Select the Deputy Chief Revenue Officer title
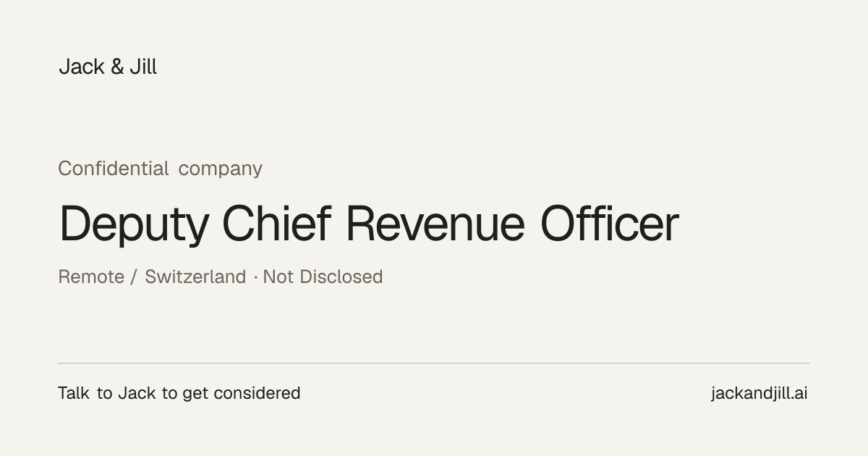The width and height of the screenshot is (868, 456). (x=369, y=224)
